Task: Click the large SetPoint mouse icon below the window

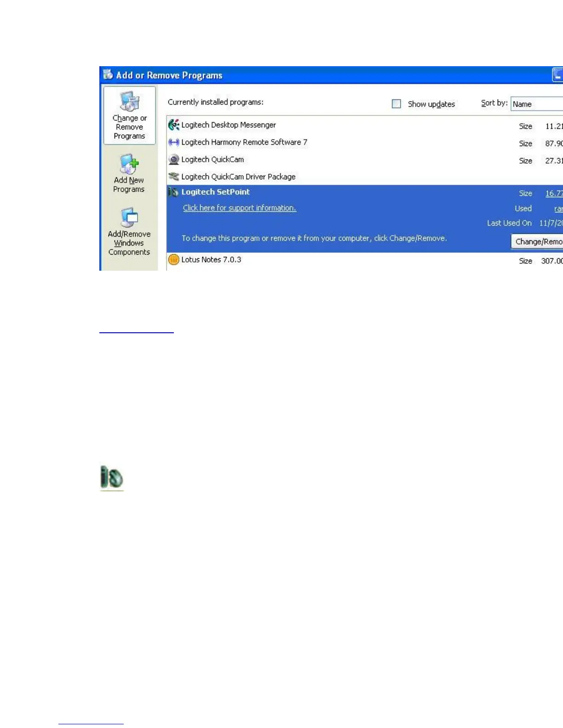Action: [112, 477]
